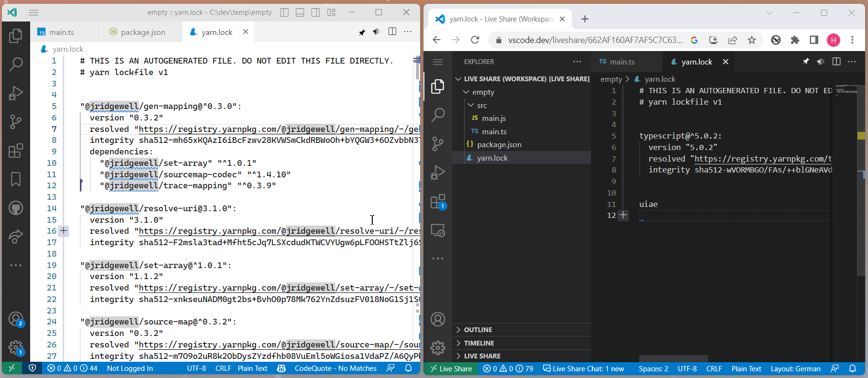Toggle pin icon in vscode.dev editor toolbar
This screenshot has height=378, width=868.
coord(806,61)
